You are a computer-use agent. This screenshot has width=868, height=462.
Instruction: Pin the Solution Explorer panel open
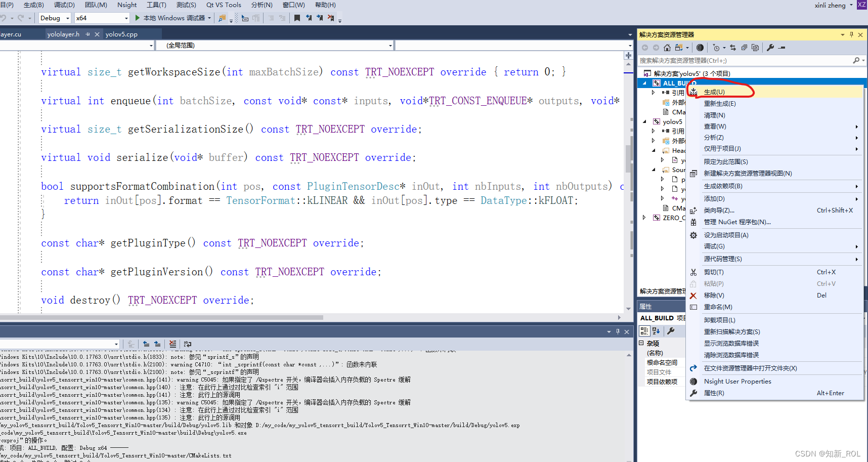tap(852, 34)
